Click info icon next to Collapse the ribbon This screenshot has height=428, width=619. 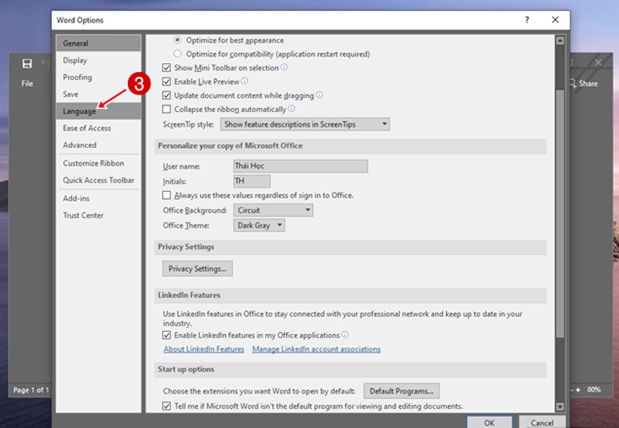(291, 108)
